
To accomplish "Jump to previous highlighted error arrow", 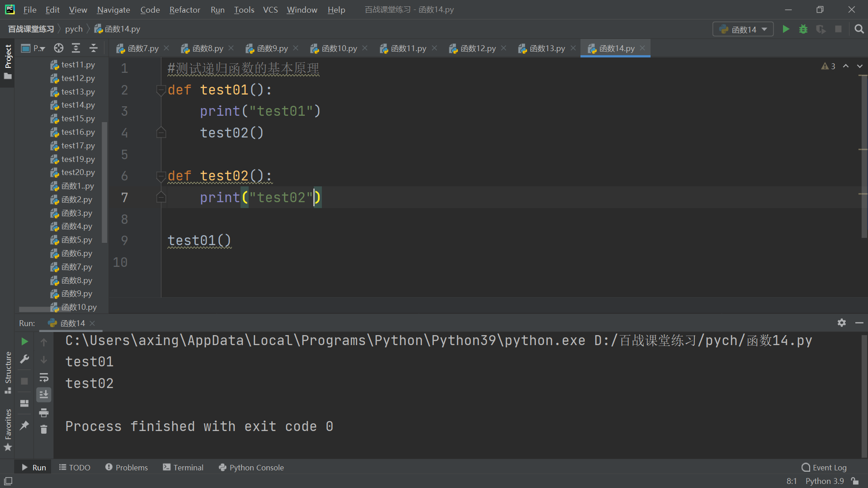I will coord(846,66).
